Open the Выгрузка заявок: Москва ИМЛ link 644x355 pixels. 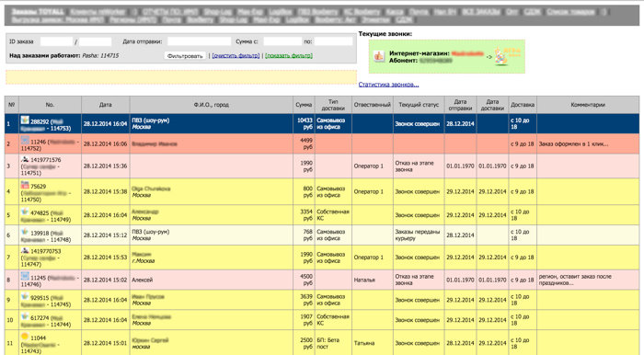[x=58, y=19]
